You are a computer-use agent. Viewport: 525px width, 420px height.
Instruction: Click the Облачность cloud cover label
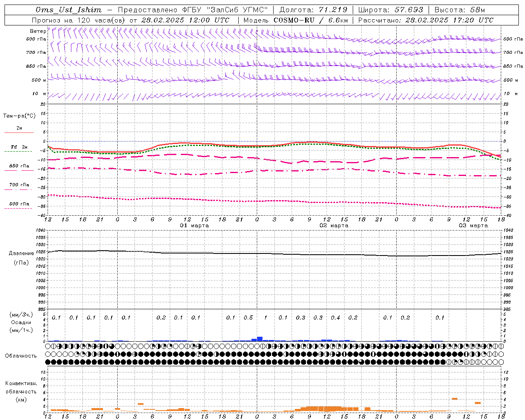tap(21, 356)
